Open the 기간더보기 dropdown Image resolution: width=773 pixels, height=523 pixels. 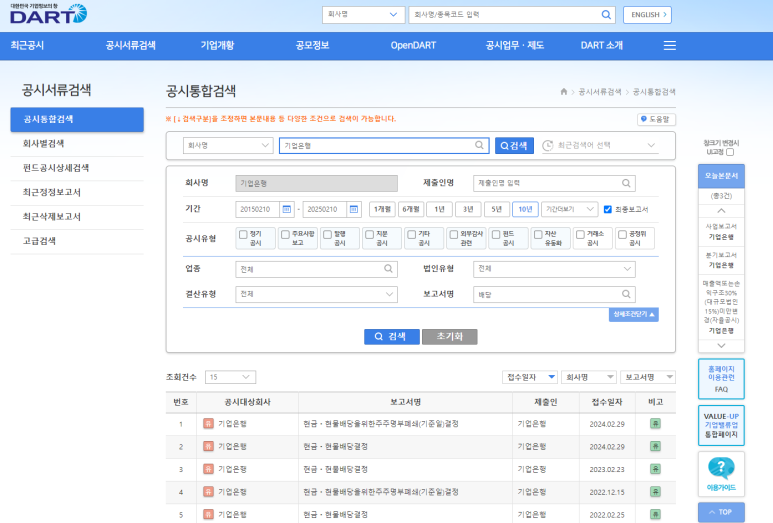[x=569, y=209]
